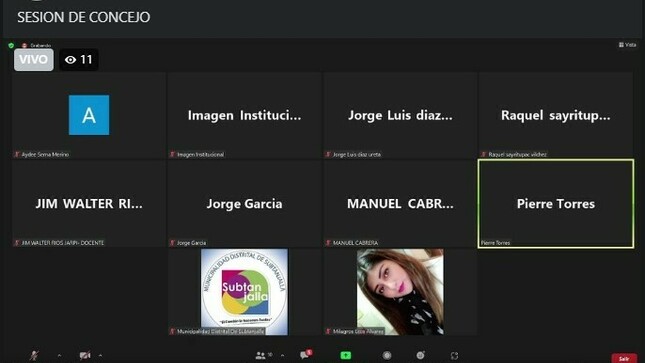This screenshot has height=363, width=645.
Task: Open the Vista layout menu
Action: 627,45
